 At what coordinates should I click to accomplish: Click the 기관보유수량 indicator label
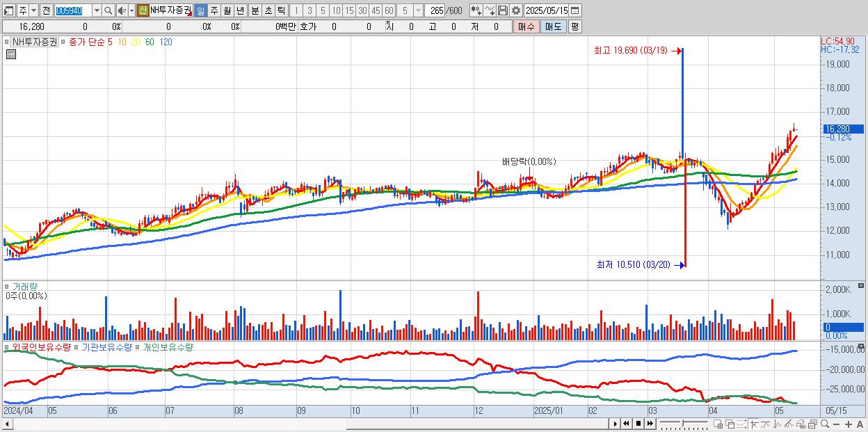point(106,346)
